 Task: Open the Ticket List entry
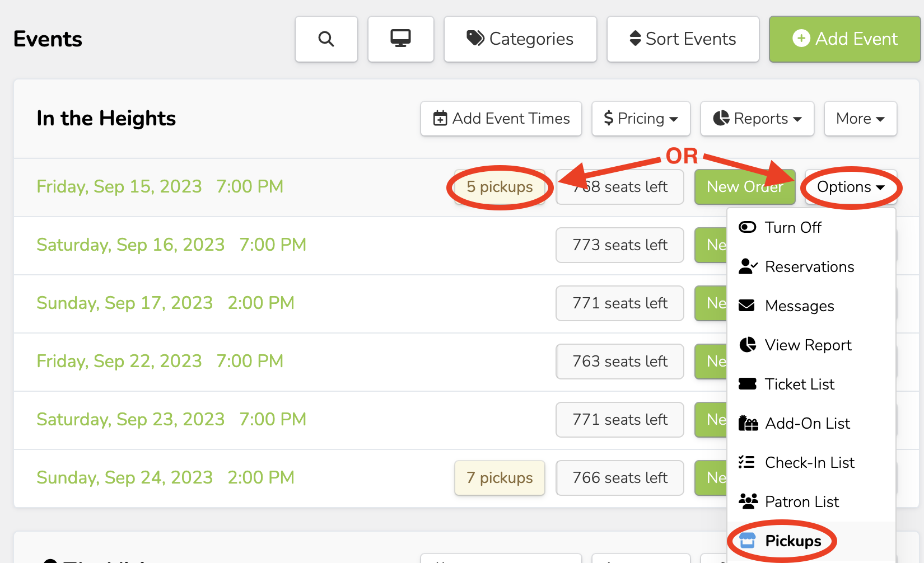(x=799, y=384)
